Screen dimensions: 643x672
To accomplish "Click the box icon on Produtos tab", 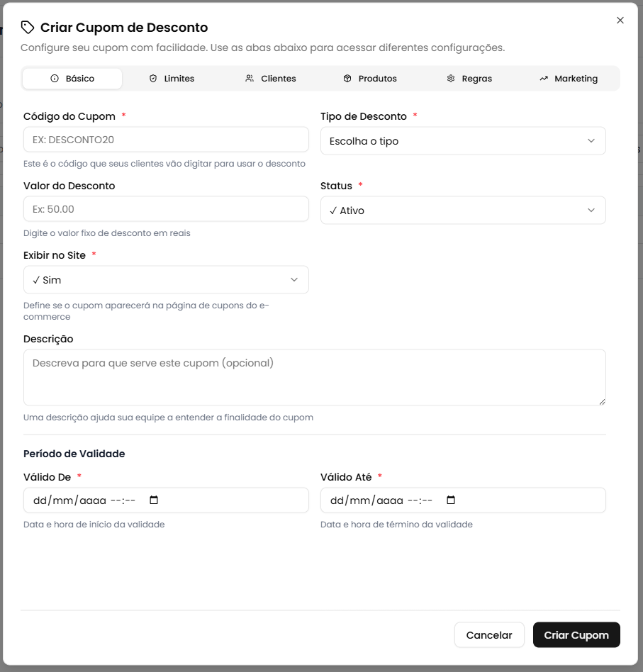I will (x=347, y=79).
